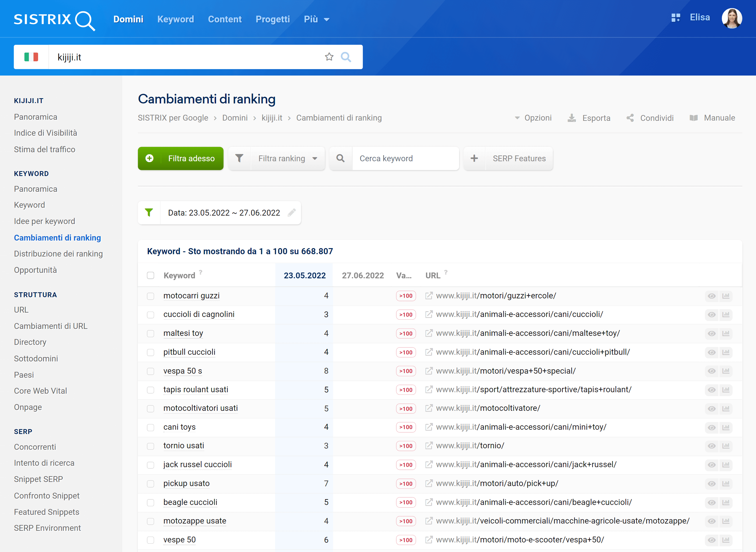Open the Filtra ranking dropdown

point(288,158)
